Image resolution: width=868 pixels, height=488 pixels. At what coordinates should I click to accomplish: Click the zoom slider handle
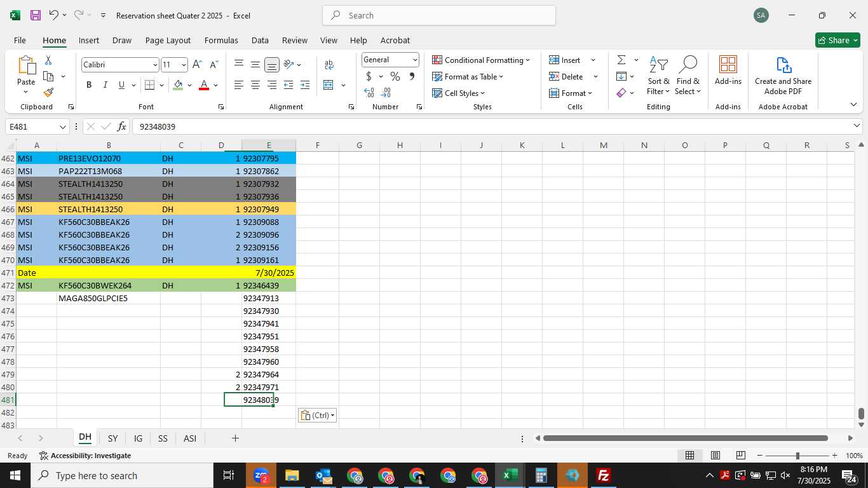tap(797, 456)
